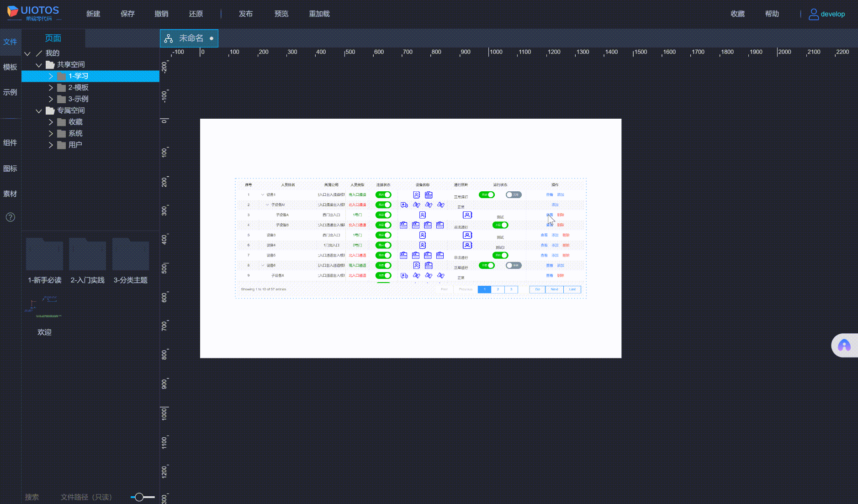Click the last fan icon in row 9
Image resolution: width=858 pixels, height=504 pixels.
pyautogui.click(x=441, y=276)
